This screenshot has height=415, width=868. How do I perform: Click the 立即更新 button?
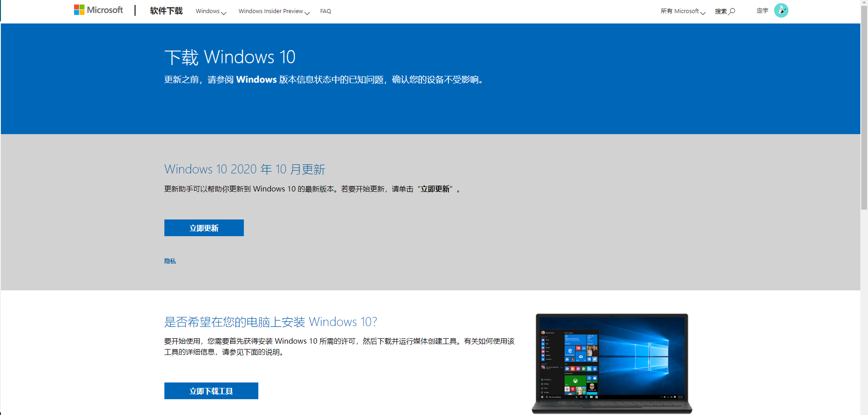204,228
